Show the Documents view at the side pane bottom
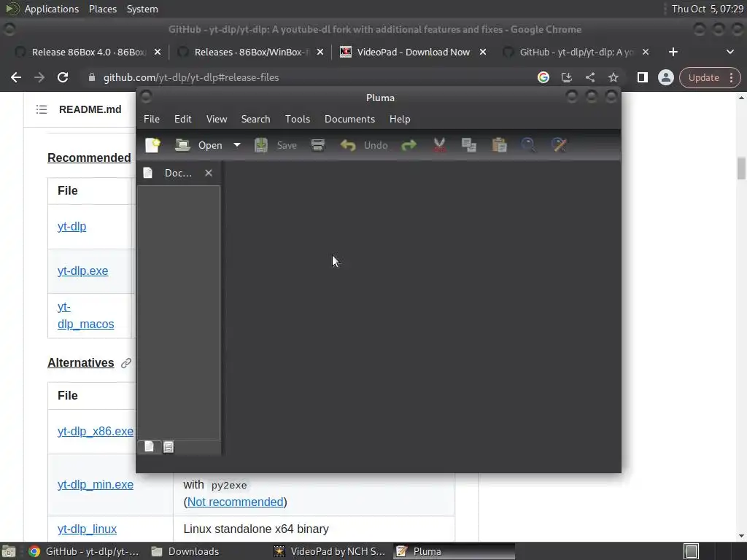This screenshot has height=560, width=747. pos(149,446)
